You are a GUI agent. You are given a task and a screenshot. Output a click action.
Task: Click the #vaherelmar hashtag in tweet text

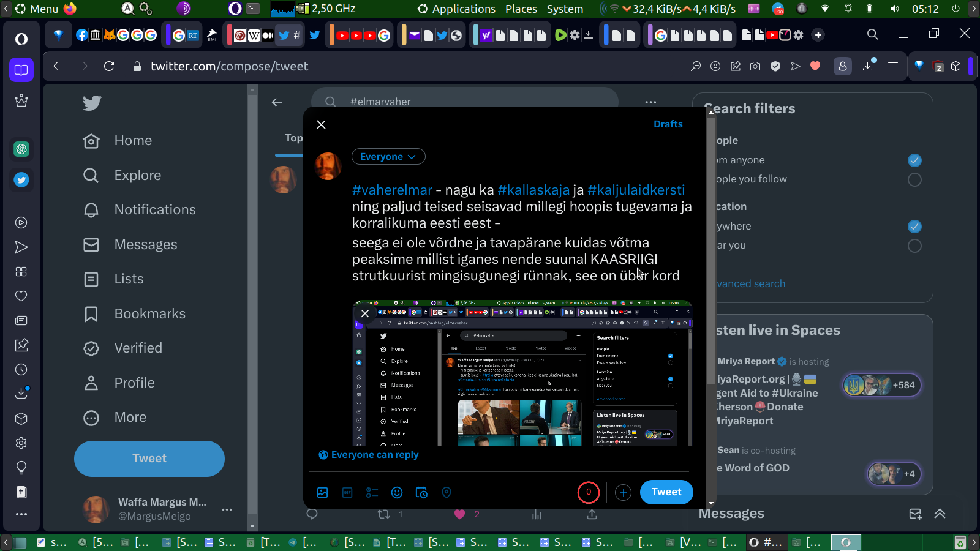[392, 190]
